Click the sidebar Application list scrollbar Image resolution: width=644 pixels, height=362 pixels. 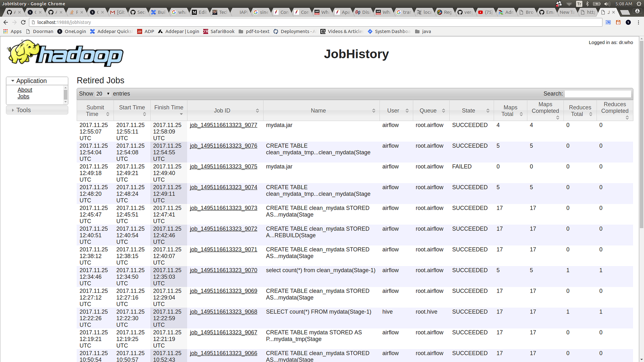(x=66, y=95)
